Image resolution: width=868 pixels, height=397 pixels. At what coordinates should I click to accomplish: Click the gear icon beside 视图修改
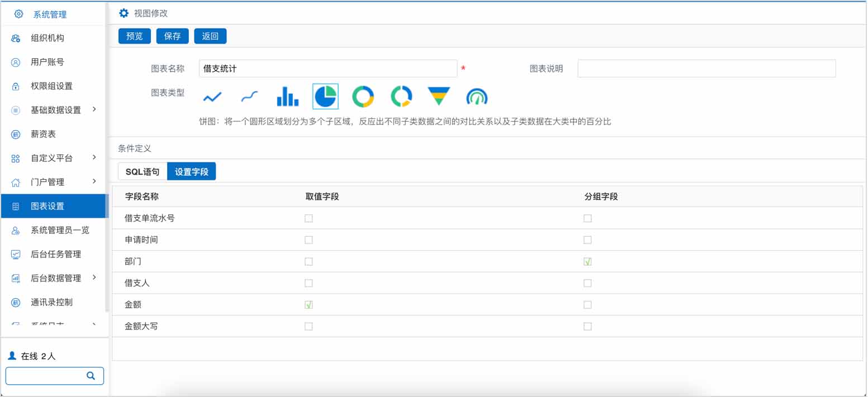pos(123,12)
